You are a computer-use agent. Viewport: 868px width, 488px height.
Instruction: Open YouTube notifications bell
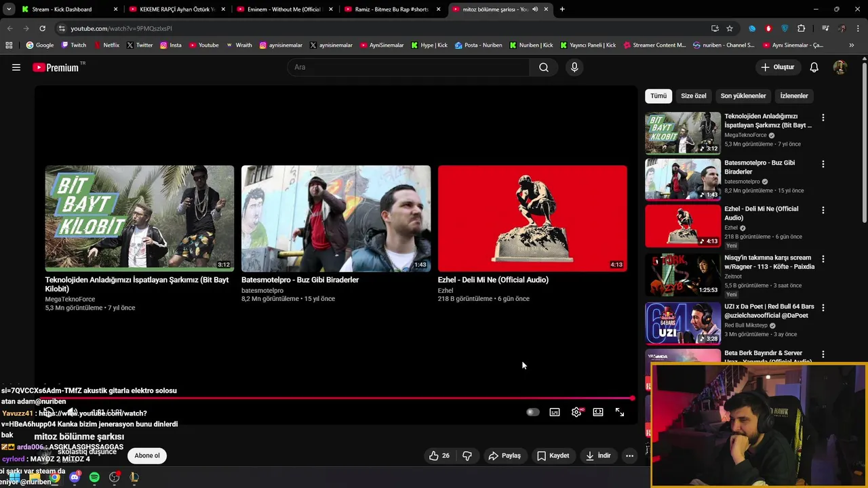pos(814,67)
